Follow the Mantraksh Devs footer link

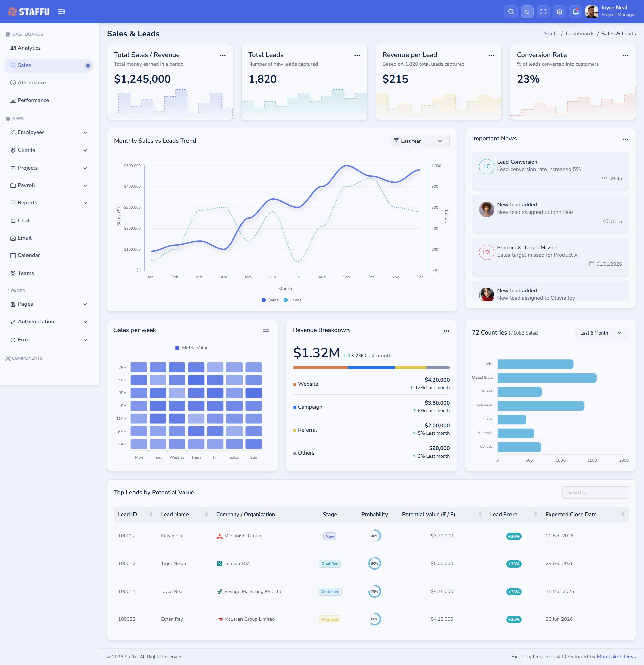click(616, 657)
